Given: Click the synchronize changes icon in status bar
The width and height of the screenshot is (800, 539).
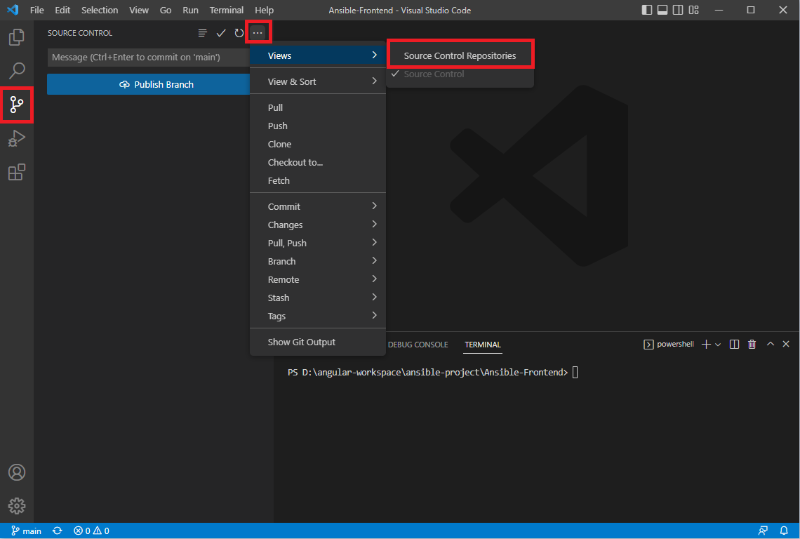Looking at the screenshot, I should coord(57,531).
